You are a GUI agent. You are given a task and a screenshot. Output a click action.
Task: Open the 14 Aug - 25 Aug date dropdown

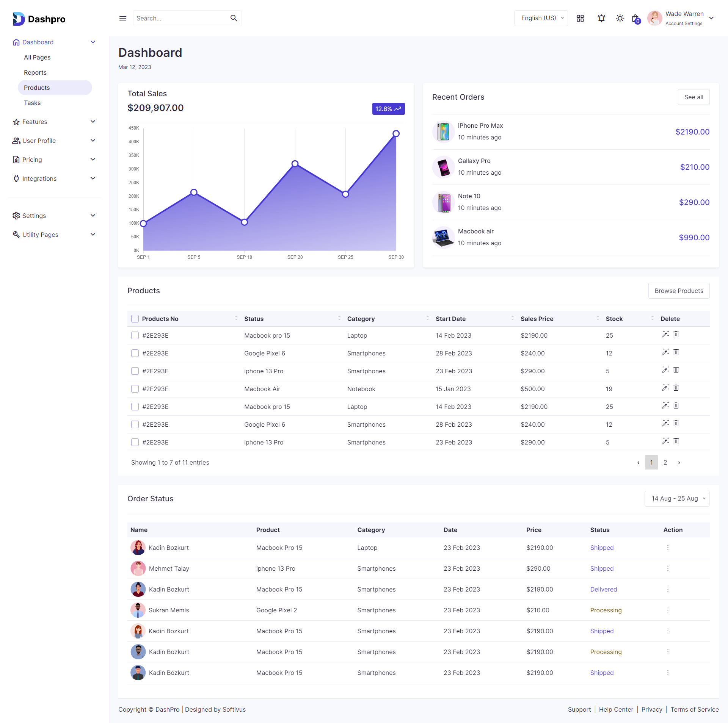[x=677, y=499]
